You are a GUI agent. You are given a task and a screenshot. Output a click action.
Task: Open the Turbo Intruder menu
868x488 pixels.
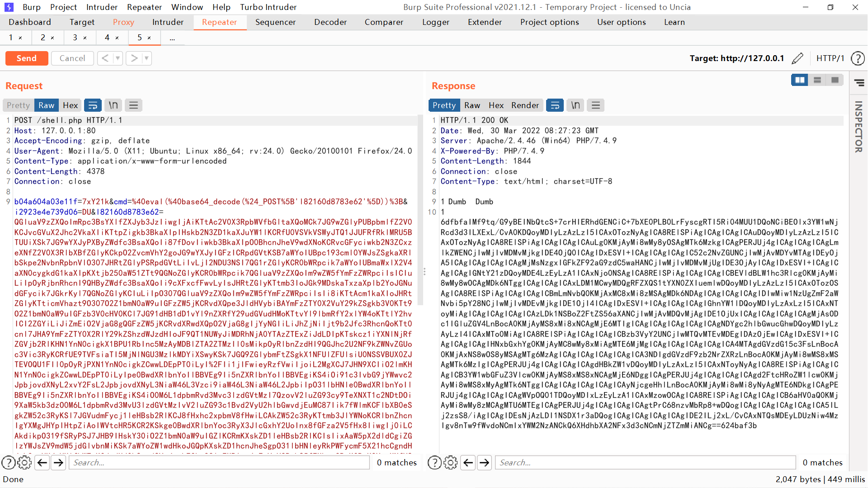pyautogui.click(x=268, y=7)
